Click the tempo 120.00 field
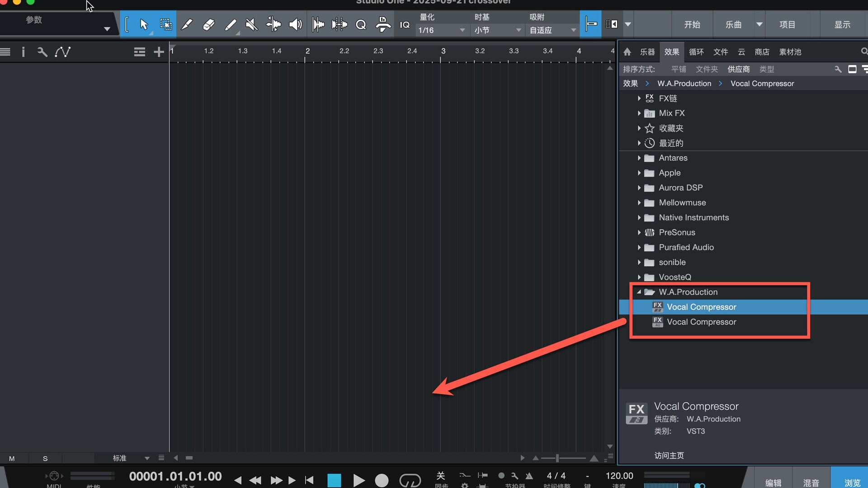The height and width of the screenshot is (488, 868). [x=619, y=476]
